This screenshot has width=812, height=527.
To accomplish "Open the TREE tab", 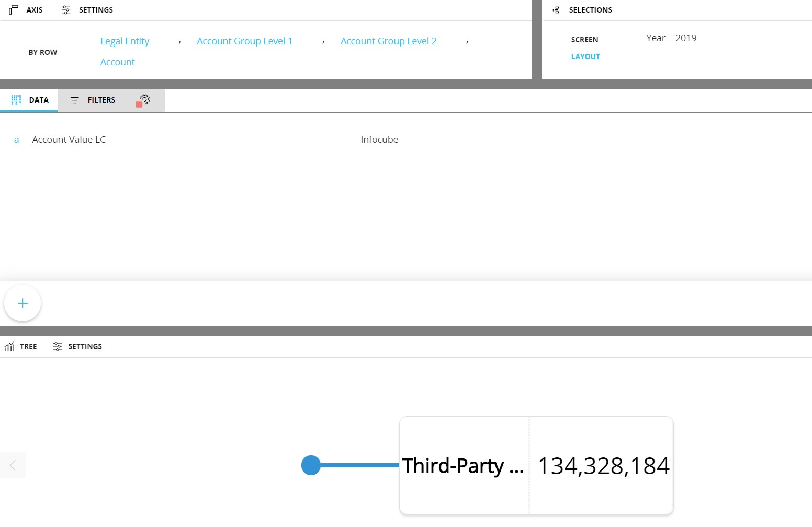I will [x=21, y=346].
